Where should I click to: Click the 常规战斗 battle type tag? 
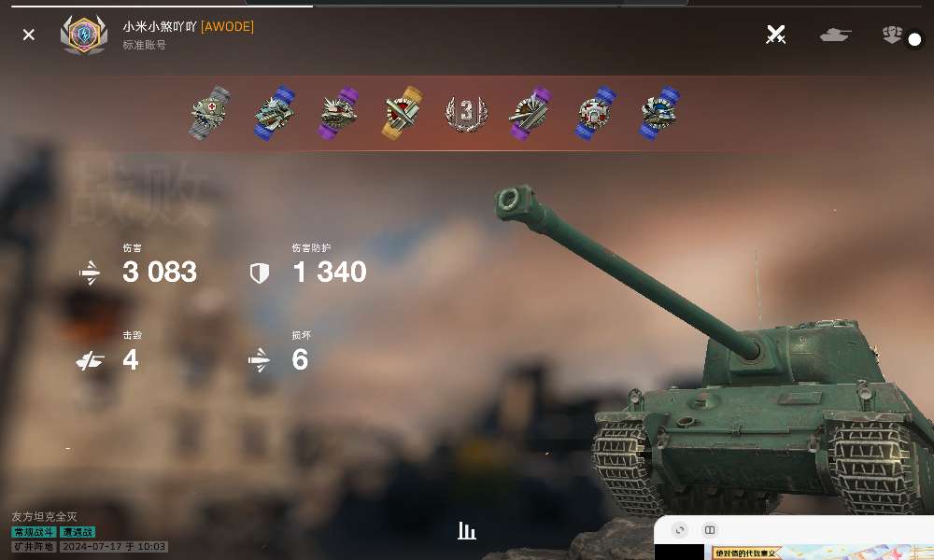pos(34,532)
